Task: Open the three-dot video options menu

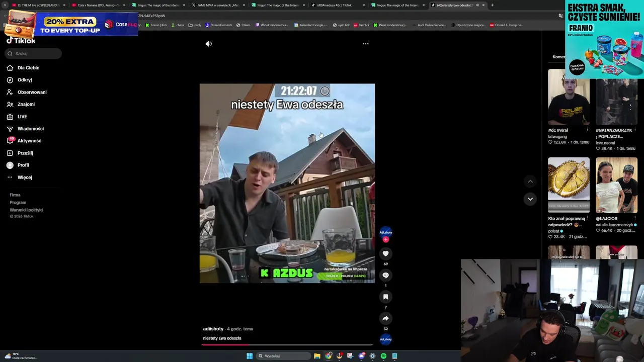Action: (x=366, y=44)
